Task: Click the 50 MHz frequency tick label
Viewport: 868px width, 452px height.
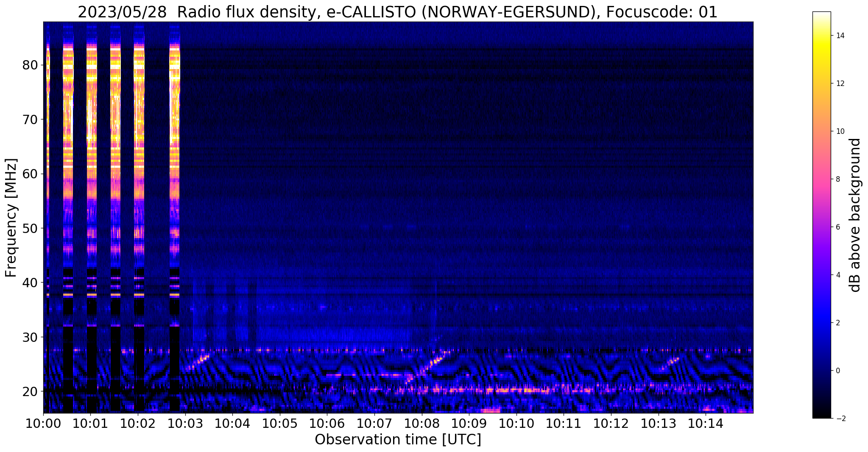Action: coord(30,228)
